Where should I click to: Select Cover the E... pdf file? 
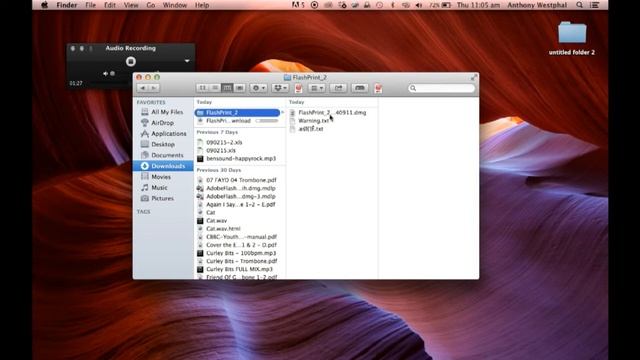pyautogui.click(x=240, y=245)
